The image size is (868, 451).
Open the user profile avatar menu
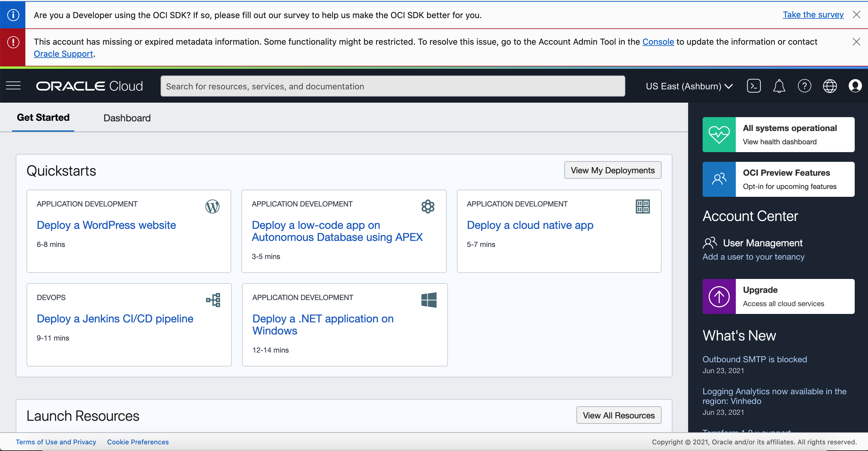click(x=855, y=86)
